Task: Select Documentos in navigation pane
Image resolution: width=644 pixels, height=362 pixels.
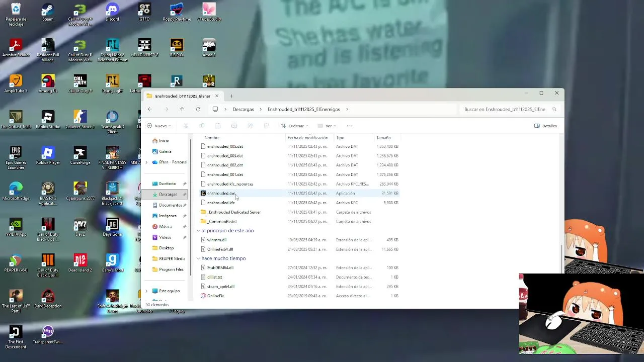Action: pyautogui.click(x=170, y=205)
